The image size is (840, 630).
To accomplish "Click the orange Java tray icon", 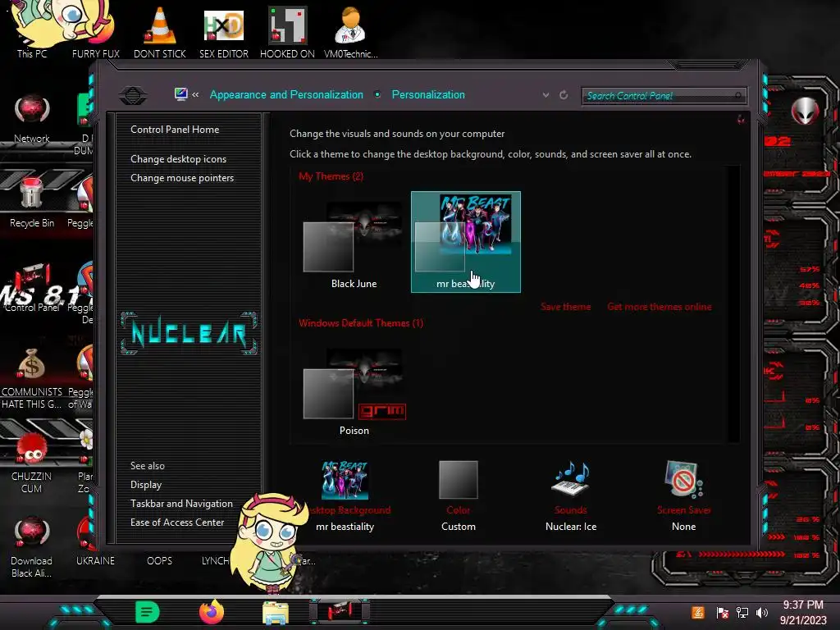I will click(x=698, y=612).
